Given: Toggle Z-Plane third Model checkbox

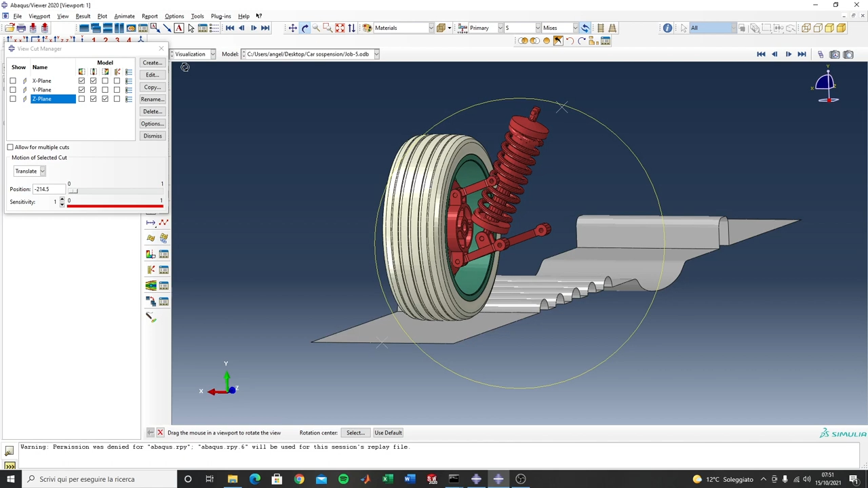Looking at the screenshot, I should (105, 99).
